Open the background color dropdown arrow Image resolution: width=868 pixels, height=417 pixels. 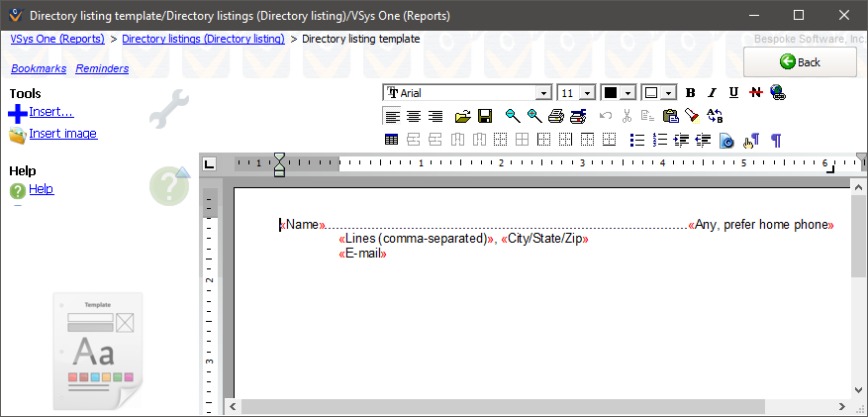(670, 92)
